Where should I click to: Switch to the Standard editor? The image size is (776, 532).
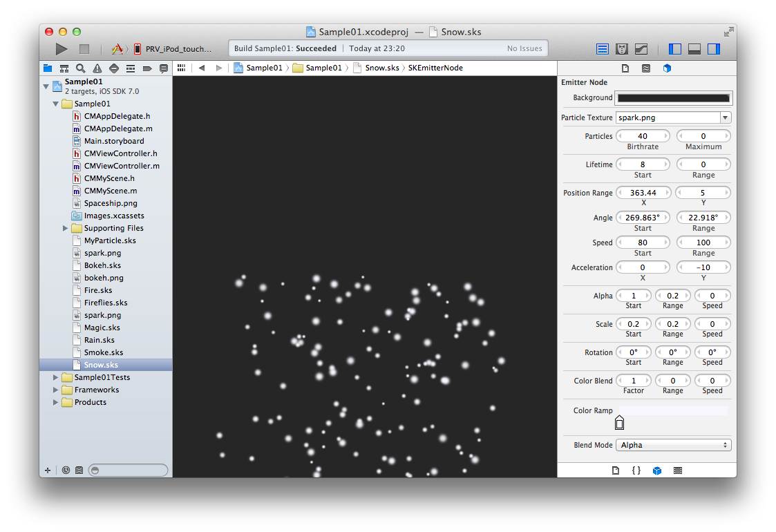click(603, 49)
